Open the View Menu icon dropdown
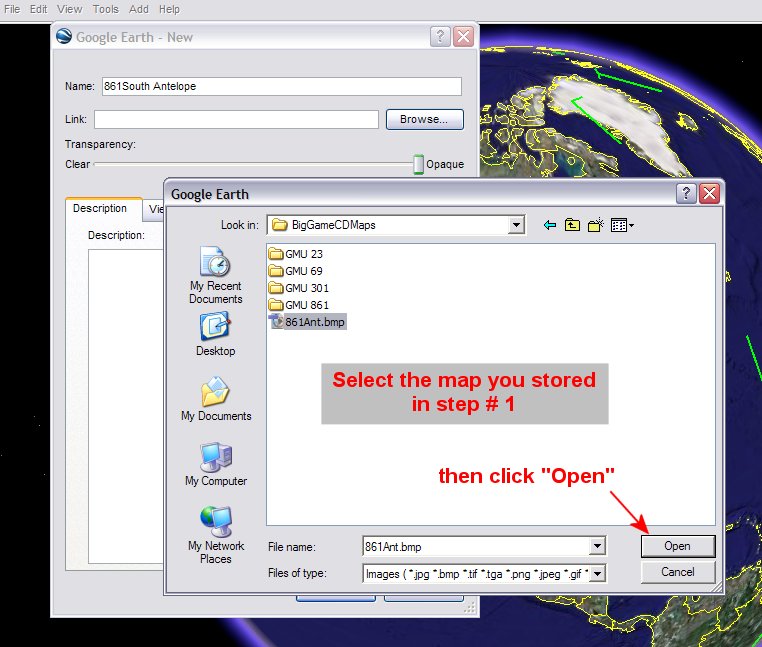This screenshot has height=647, width=762. (622, 225)
